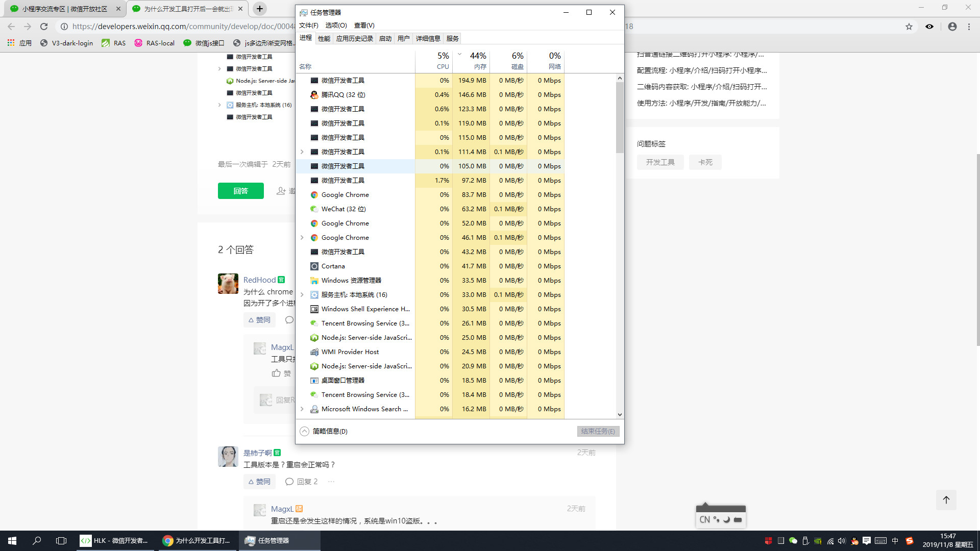Toggle the eye extension icon in Chrome
Screen dimensions: 980x551
coord(929,27)
